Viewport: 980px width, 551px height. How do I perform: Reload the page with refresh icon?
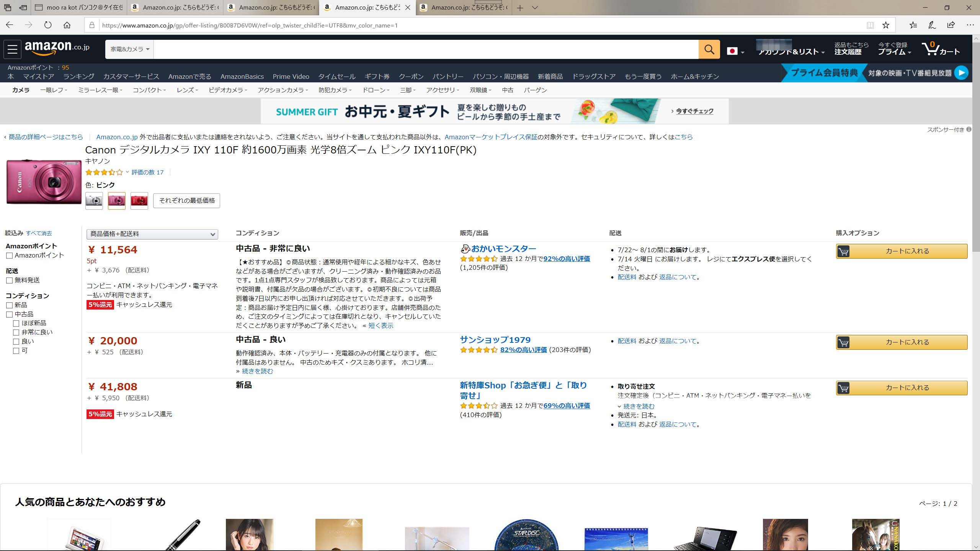click(48, 25)
